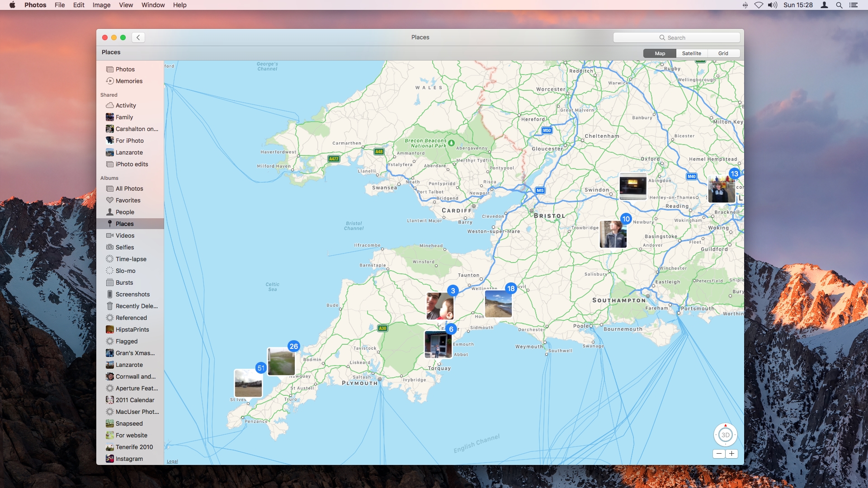Open the People icon in sidebar
Image resolution: width=868 pixels, height=488 pixels.
(x=109, y=212)
